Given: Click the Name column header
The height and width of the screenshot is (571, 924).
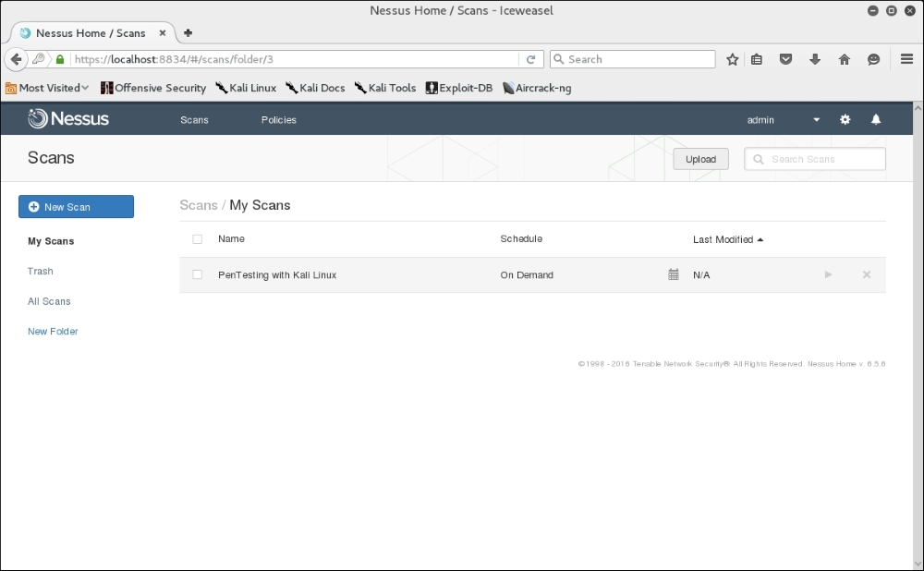Looking at the screenshot, I should pyautogui.click(x=231, y=238).
